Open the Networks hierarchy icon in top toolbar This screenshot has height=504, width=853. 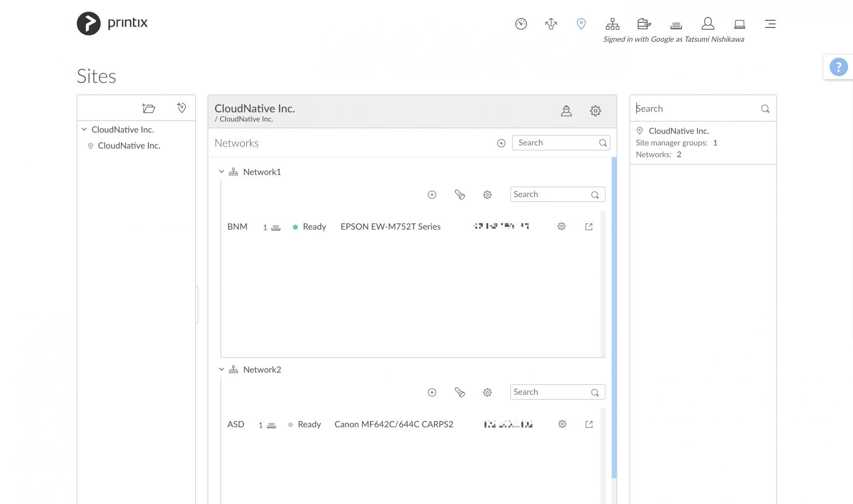tap(612, 24)
